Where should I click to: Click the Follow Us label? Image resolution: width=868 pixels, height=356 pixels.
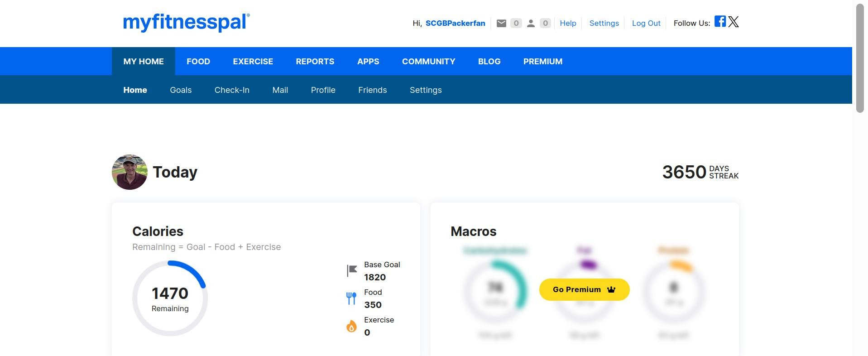(x=692, y=23)
